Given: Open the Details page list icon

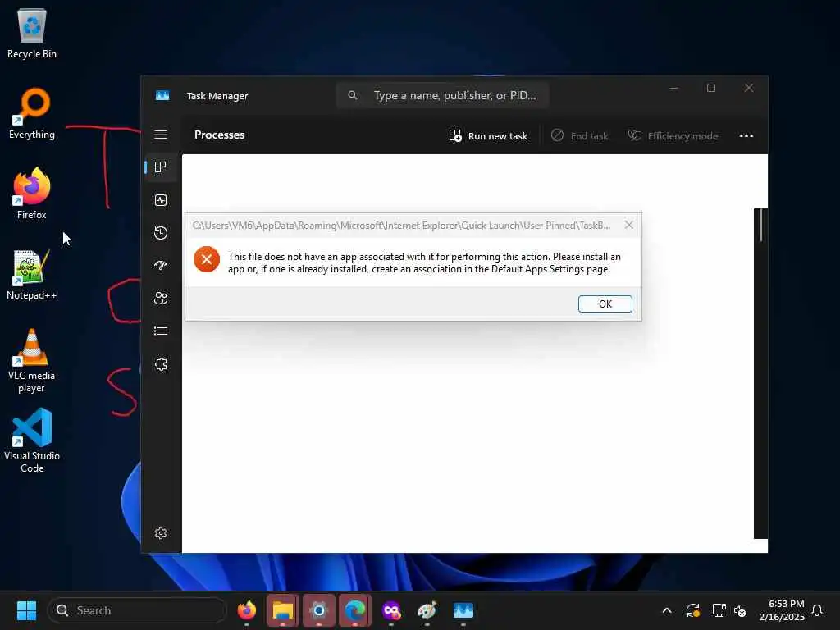Looking at the screenshot, I should click(161, 331).
